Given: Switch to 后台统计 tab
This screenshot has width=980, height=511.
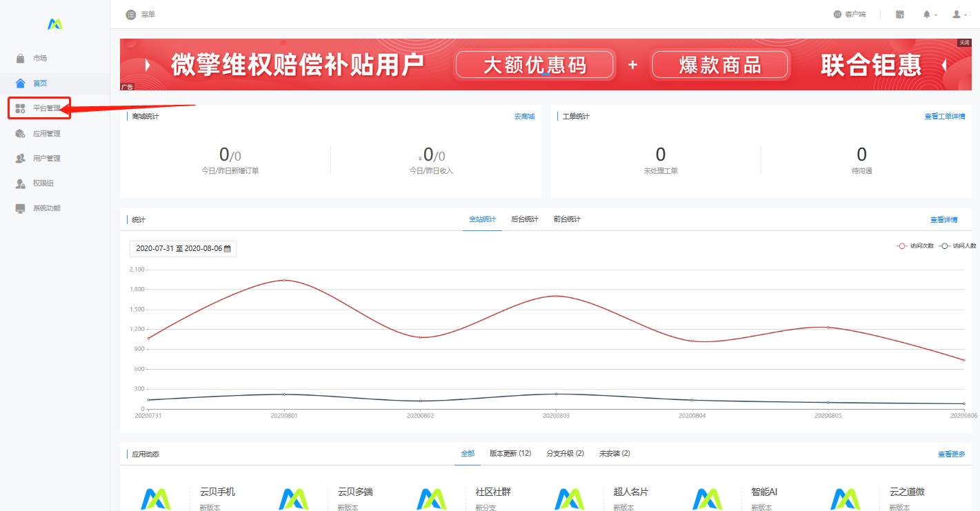Looking at the screenshot, I should [525, 219].
